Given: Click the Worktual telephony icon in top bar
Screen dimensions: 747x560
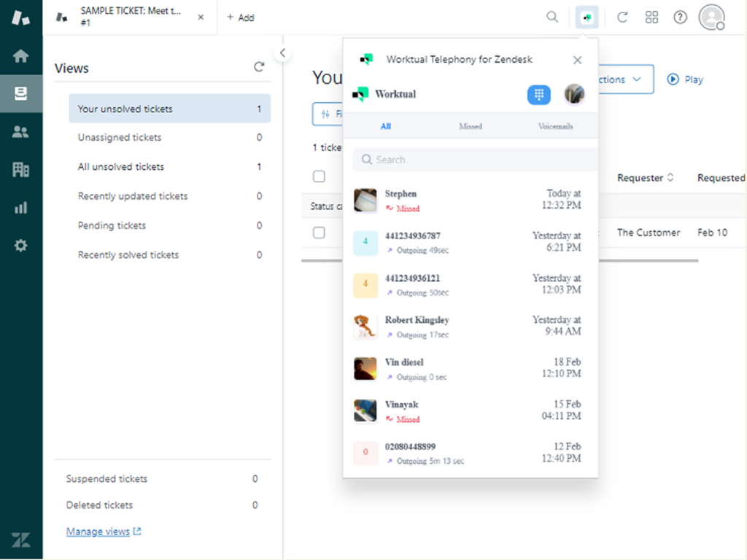Looking at the screenshot, I should tap(587, 17).
